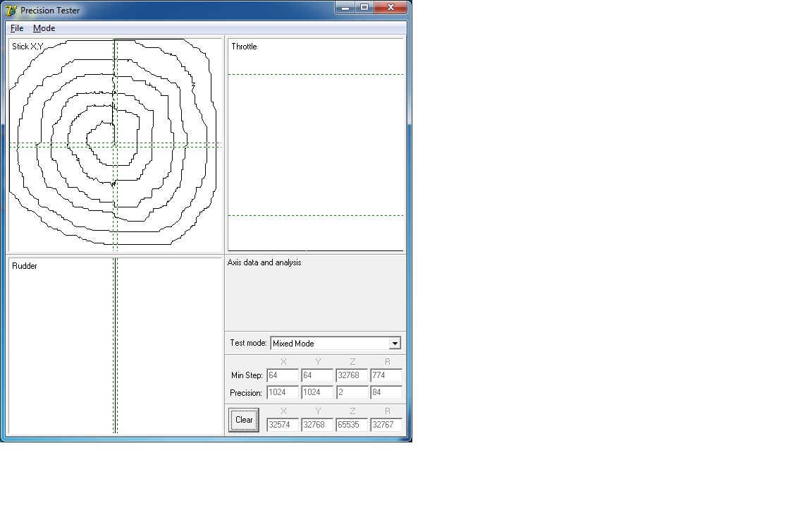
Task: Click the current Z axis value 65535
Action: click(352, 425)
